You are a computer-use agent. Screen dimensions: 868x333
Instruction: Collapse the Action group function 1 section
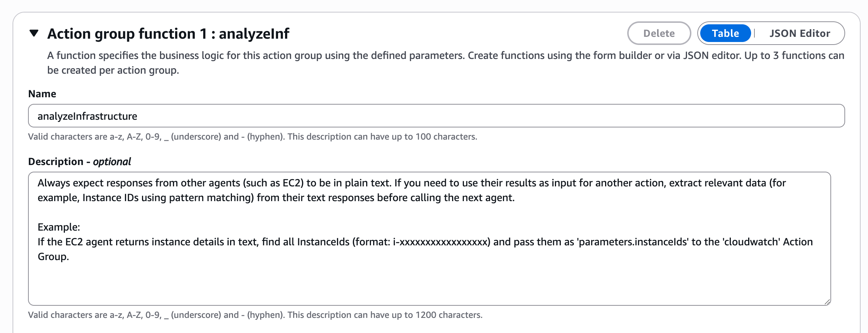(x=34, y=34)
